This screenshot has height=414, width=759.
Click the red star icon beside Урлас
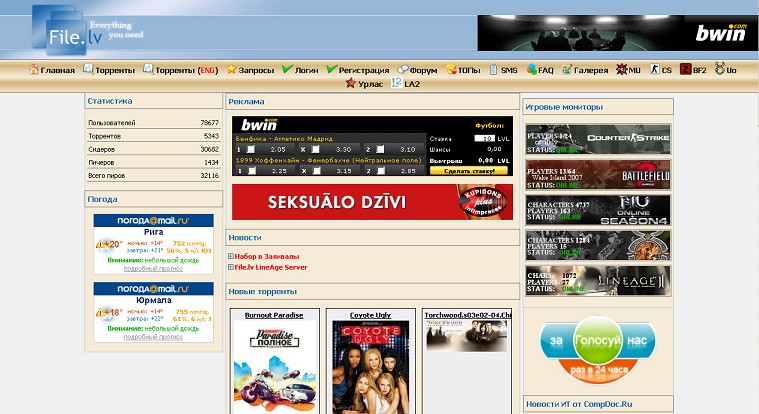[350, 83]
